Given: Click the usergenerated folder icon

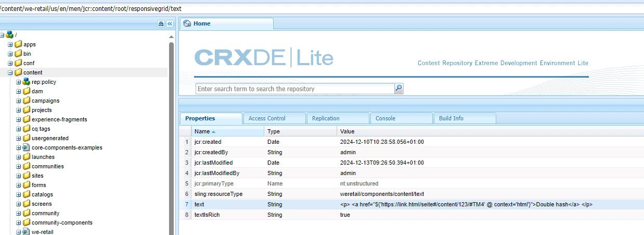Looking at the screenshot, I should coord(27,138).
